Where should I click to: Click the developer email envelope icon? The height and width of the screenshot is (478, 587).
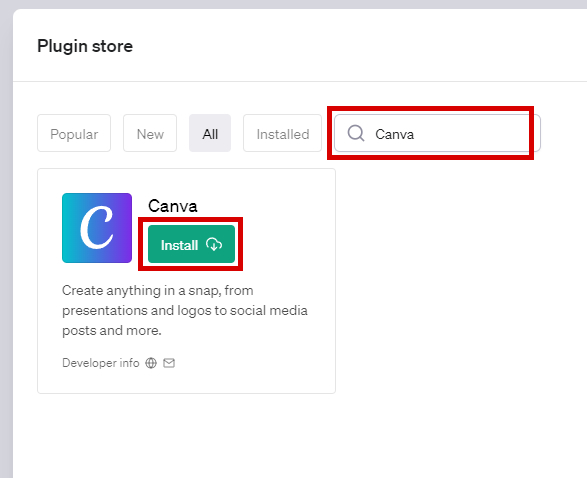(x=169, y=363)
